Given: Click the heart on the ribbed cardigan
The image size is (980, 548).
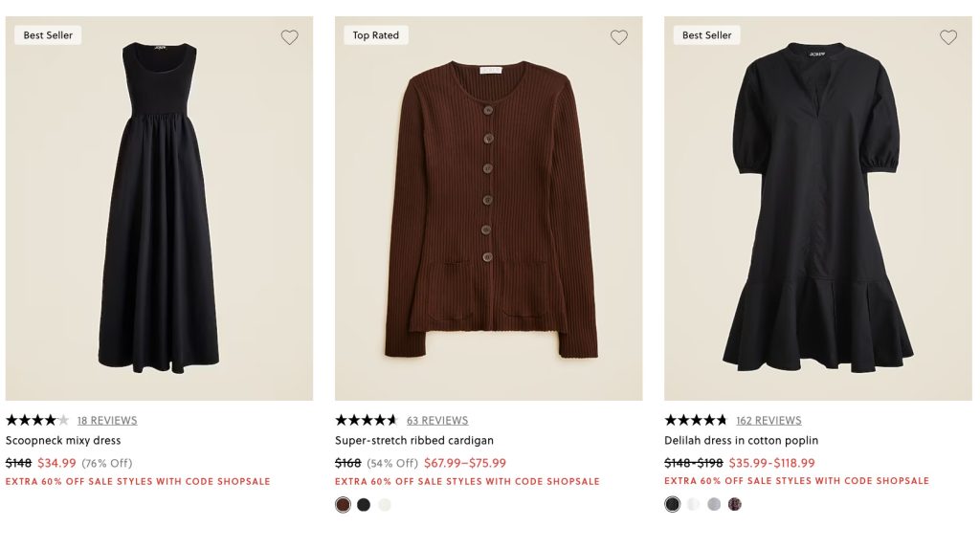Looking at the screenshot, I should pos(619,37).
